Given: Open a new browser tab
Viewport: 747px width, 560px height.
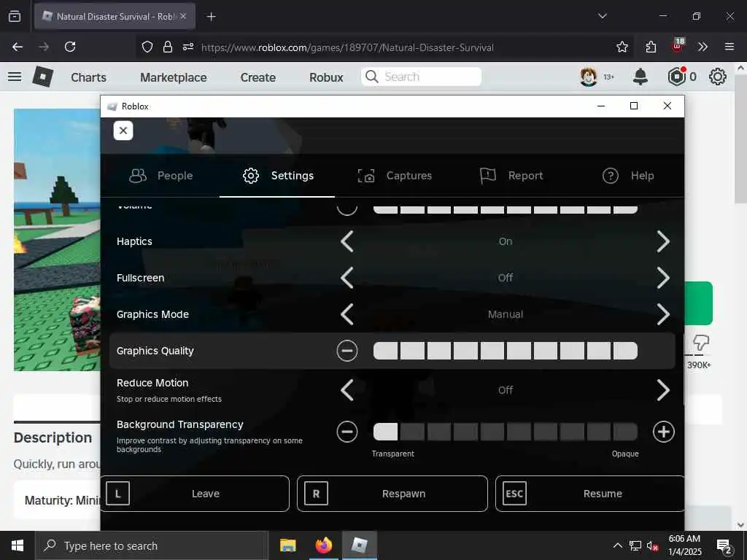Looking at the screenshot, I should coord(211,17).
